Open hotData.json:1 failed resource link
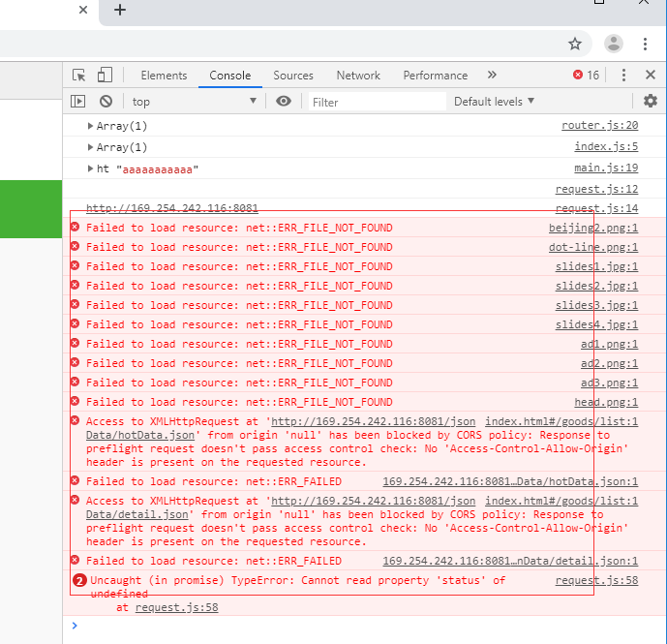 [510, 482]
